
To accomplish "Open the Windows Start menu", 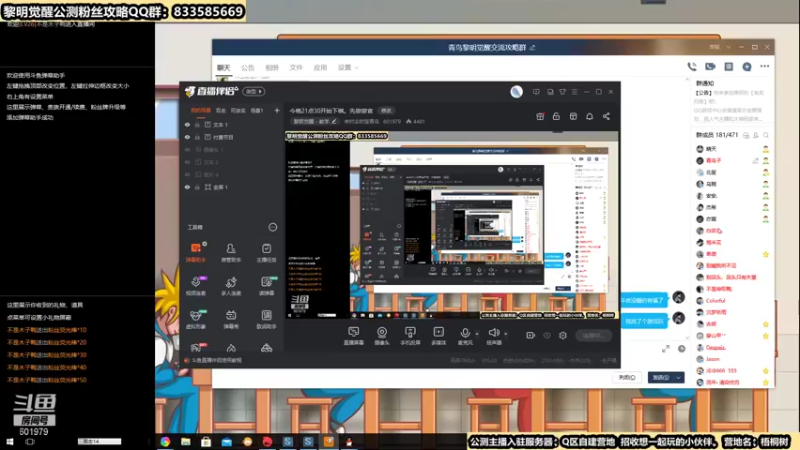I will pos(10,441).
